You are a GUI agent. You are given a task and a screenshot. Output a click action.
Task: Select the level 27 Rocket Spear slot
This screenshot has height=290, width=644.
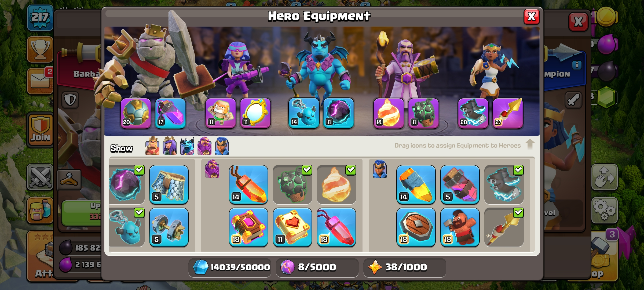pyautogui.click(x=508, y=113)
